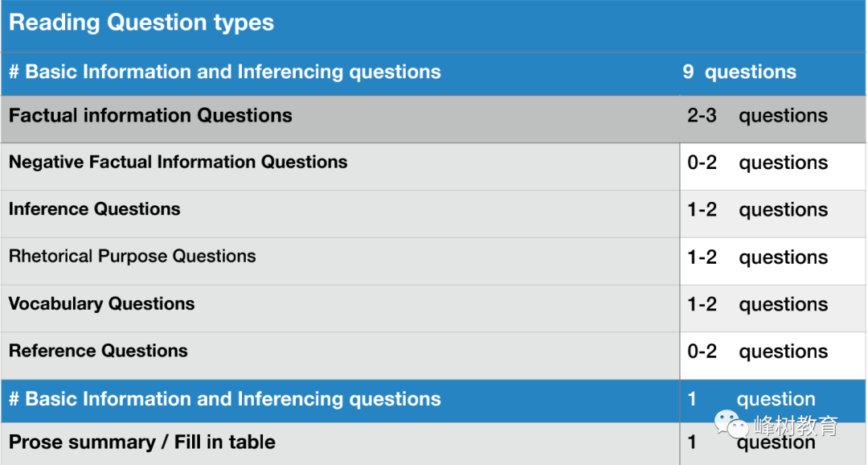Click the first Basic Information and Inferencing row
Screen dimensions: 868x465
pyautogui.click(x=434, y=74)
